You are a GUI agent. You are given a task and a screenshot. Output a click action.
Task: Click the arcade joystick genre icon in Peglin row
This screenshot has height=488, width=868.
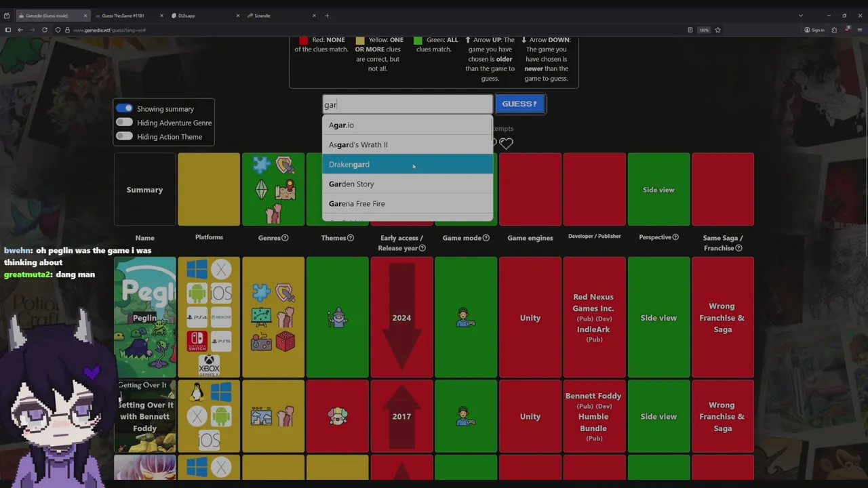[261, 341]
